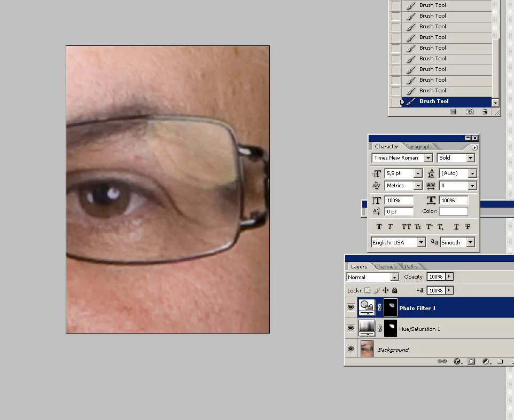Switch to the Paragraph tab
The image size is (514, 420).
418,146
